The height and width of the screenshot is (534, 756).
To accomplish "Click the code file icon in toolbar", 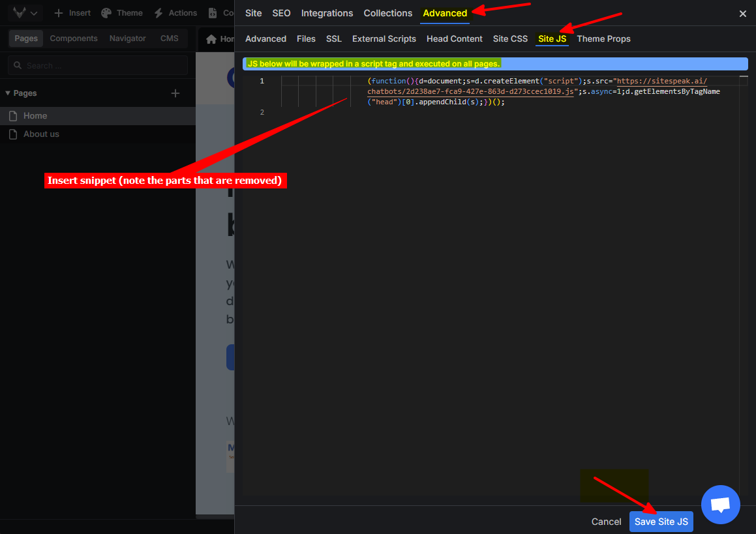I will (213, 13).
